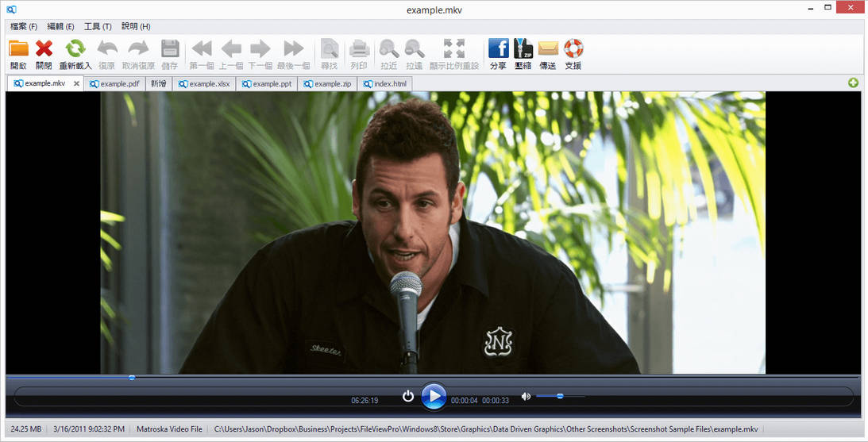Share the file via the Facebook icon
Screen dimensions: 868x442
(x=498, y=49)
